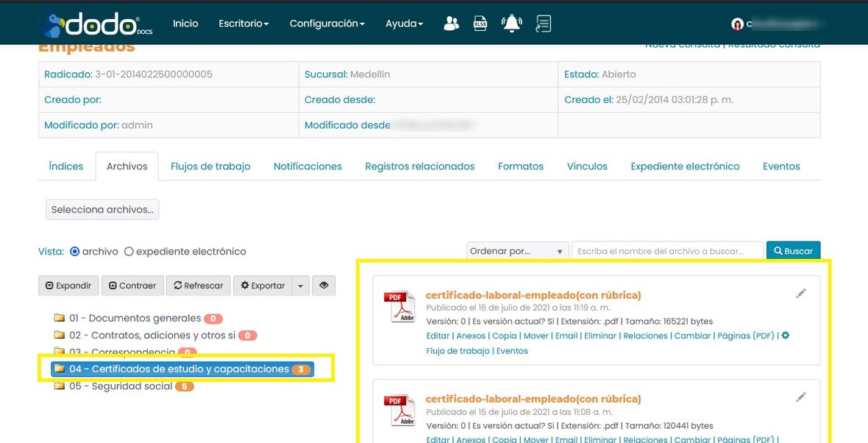Toggle the eye visibility button in tree toolbar
Screen dimensions: 868x443
click(324, 286)
